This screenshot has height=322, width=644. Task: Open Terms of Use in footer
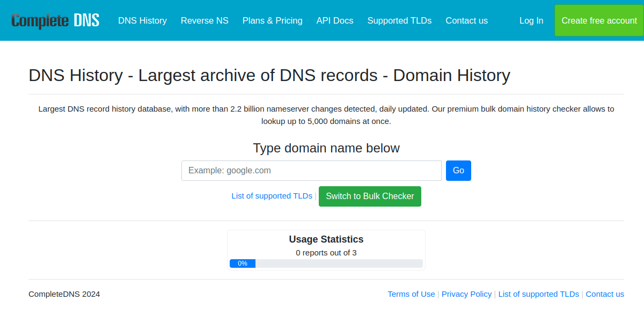pos(411,294)
